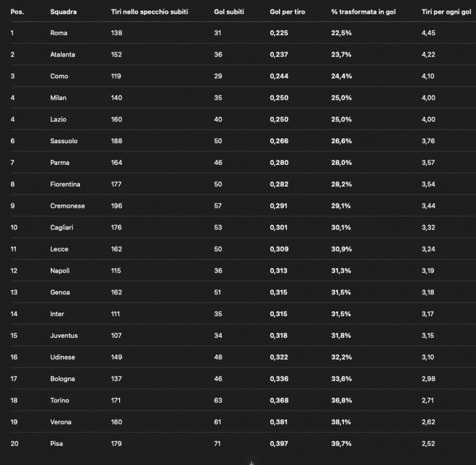Click the Roma team name
The width and height of the screenshot is (476, 465).
click(x=59, y=33)
